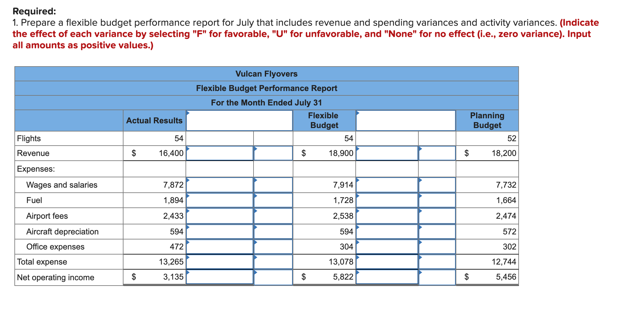Select flexible budget revenue value 18,900

[341, 153]
